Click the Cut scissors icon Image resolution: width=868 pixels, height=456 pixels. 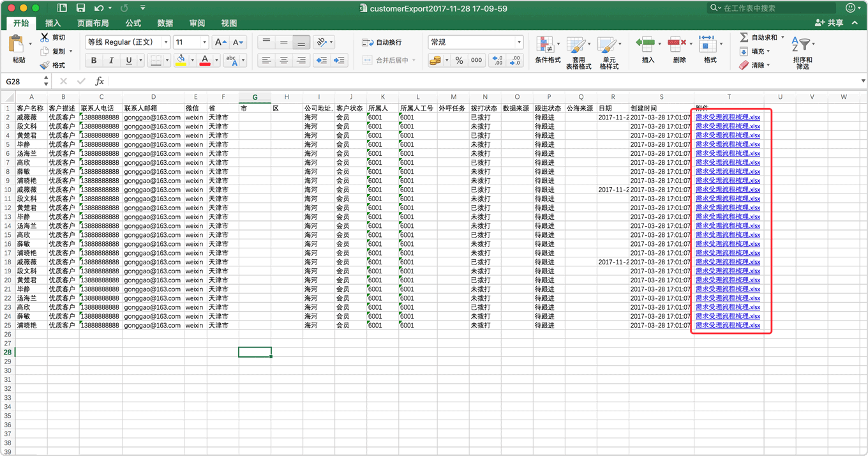45,38
